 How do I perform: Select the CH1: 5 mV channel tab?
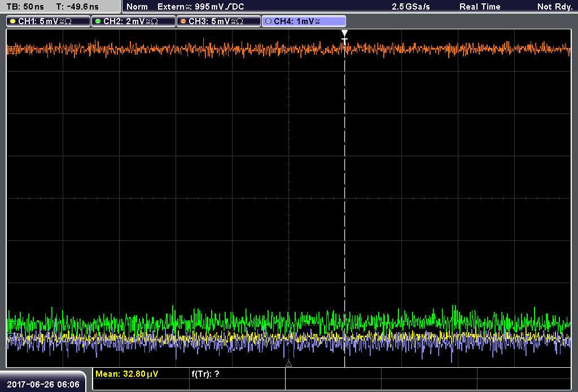click(x=49, y=21)
